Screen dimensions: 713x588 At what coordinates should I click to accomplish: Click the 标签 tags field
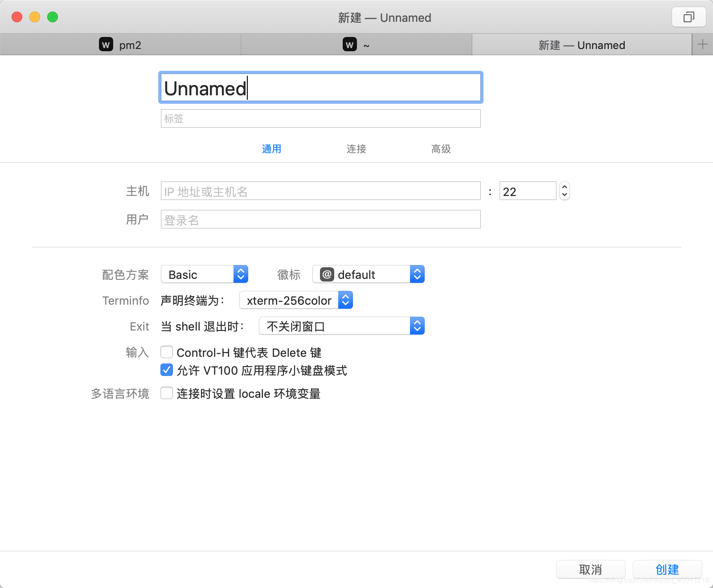[321, 118]
